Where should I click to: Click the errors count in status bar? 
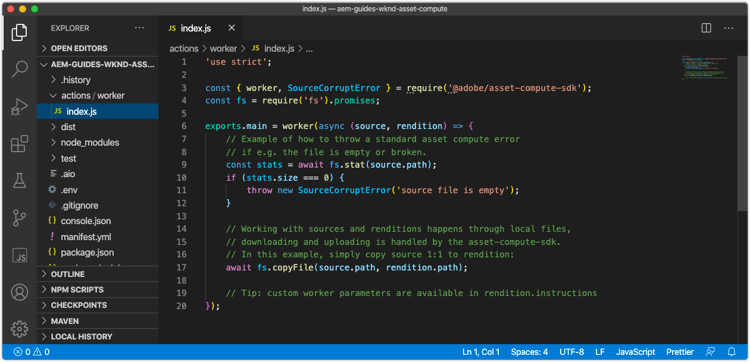(21, 352)
